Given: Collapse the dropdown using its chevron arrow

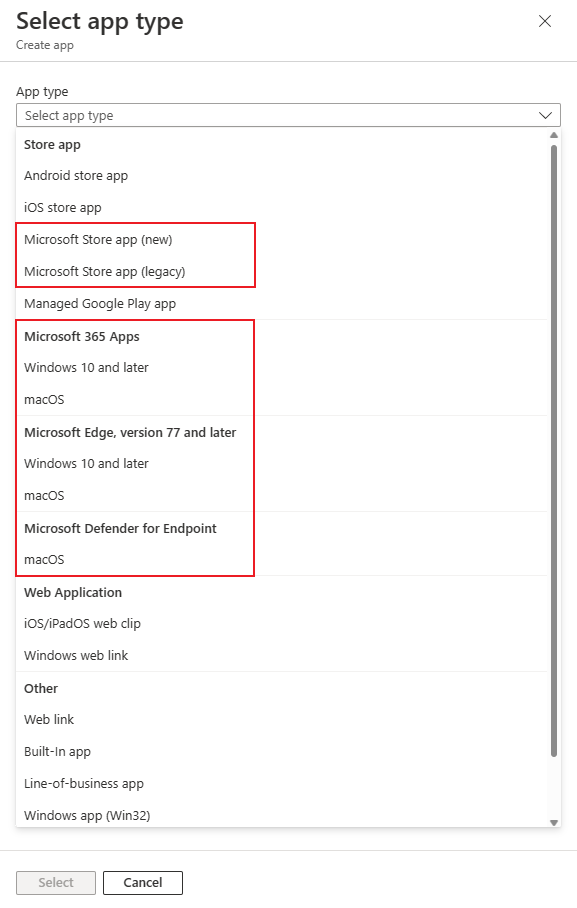Looking at the screenshot, I should [545, 115].
